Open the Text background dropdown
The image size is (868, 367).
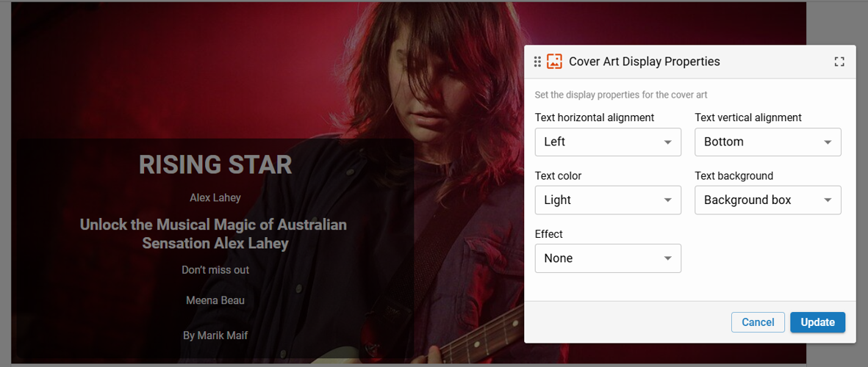coord(767,200)
